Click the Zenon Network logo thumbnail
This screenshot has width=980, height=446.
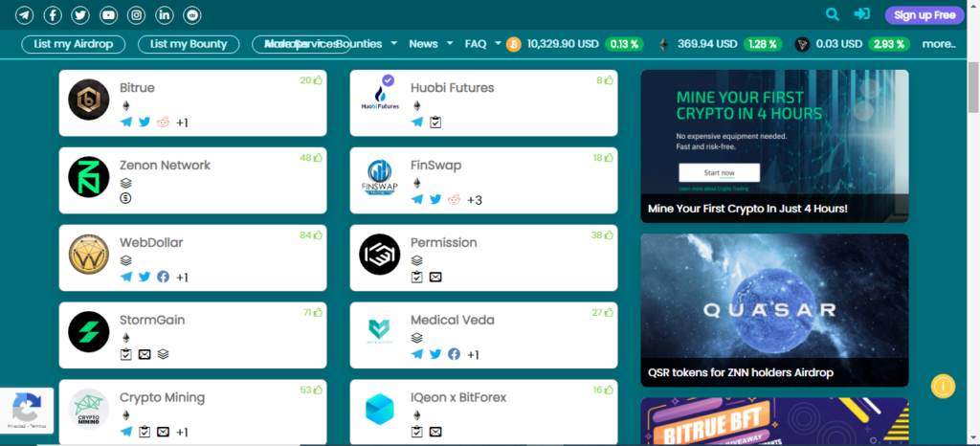click(x=89, y=177)
